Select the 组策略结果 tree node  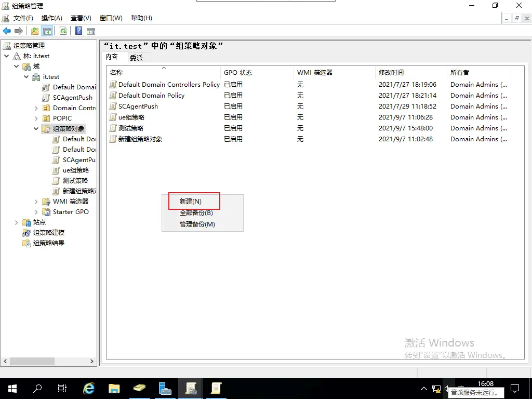click(48, 243)
